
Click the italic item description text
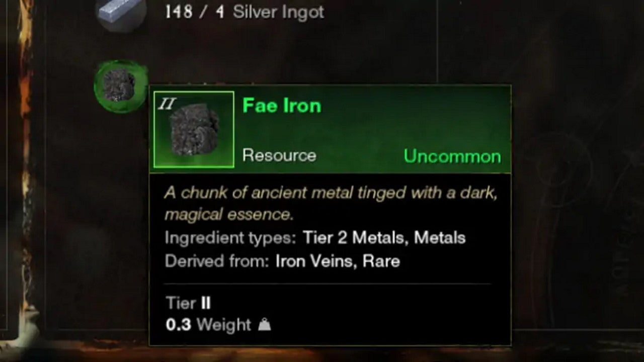point(331,204)
